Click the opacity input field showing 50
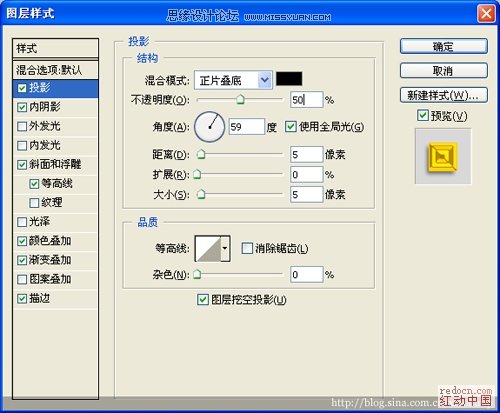 pos(306,100)
